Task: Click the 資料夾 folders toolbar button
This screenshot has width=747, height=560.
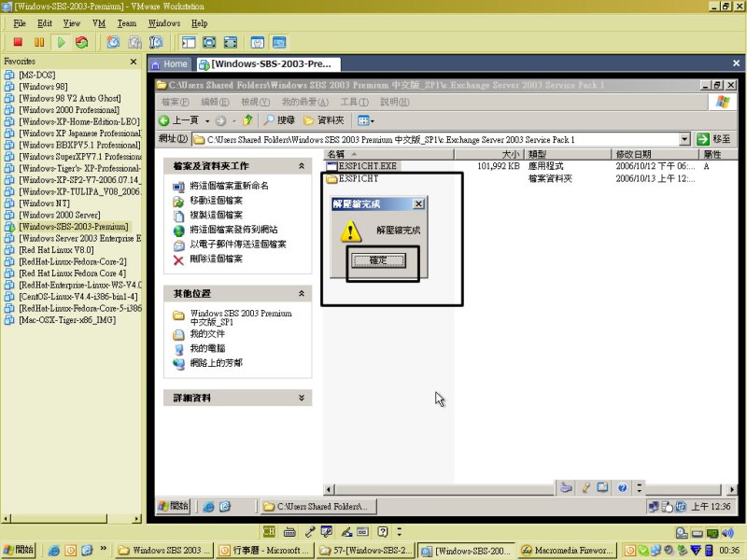Action: (x=324, y=120)
